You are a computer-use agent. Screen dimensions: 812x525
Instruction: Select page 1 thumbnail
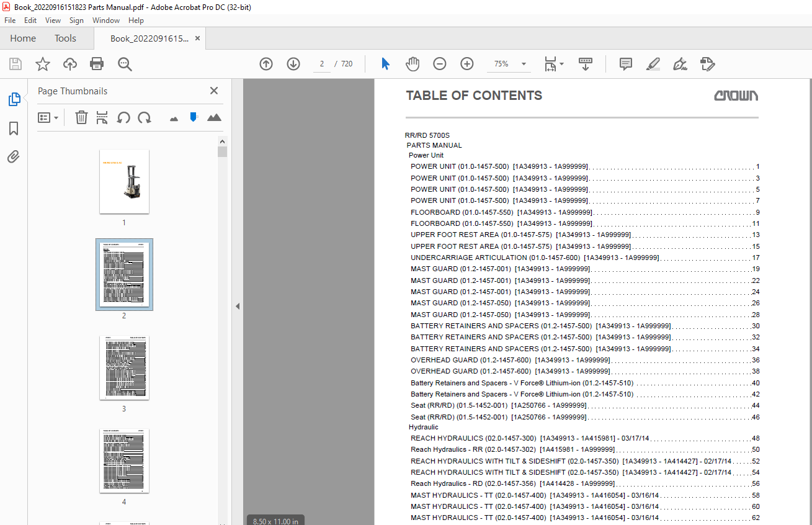pos(124,181)
